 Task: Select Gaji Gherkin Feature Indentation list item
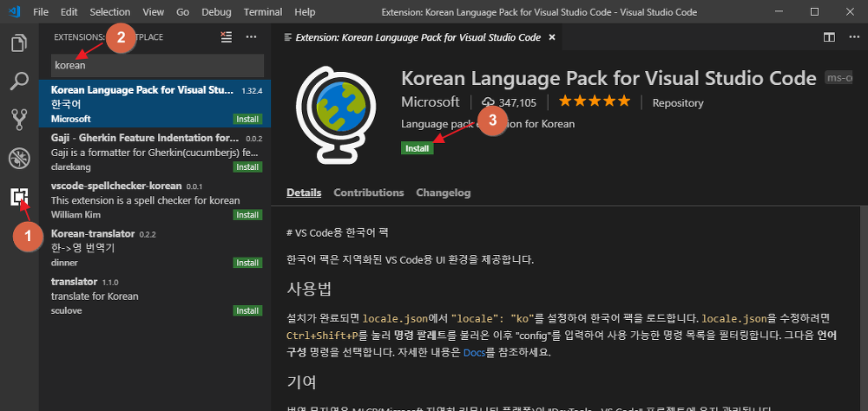[155, 152]
